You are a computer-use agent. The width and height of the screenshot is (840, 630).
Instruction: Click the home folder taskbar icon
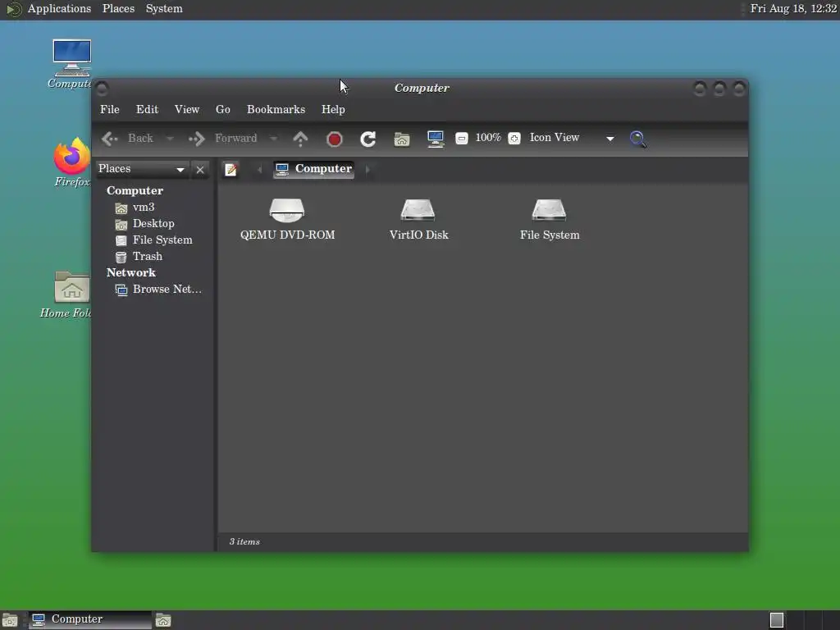click(163, 620)
